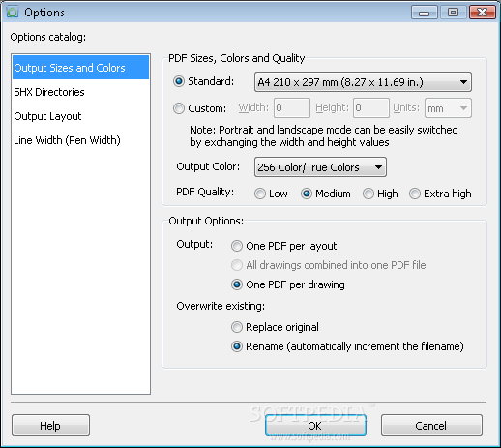This screenshot has width=501, height=448.
Task: Open SHX Directories category
Action: tap(80, 92)
